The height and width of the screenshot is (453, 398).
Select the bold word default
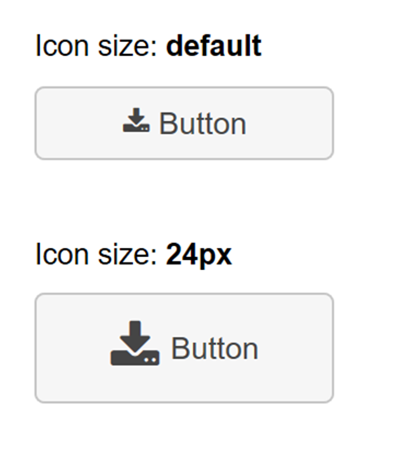coord(214,46)
